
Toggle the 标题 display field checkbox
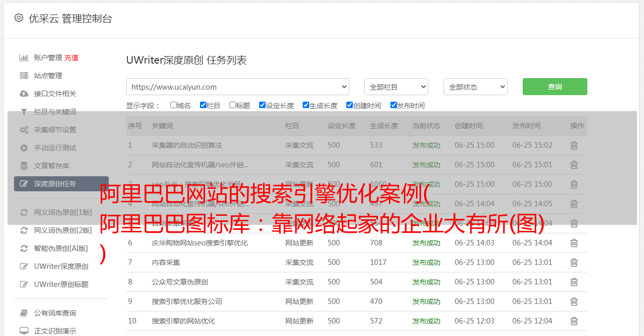coord(233,105)
